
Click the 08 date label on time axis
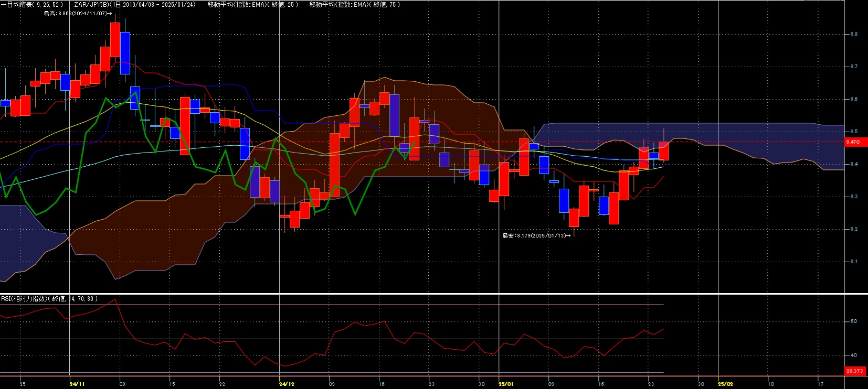tap(122, 384)
